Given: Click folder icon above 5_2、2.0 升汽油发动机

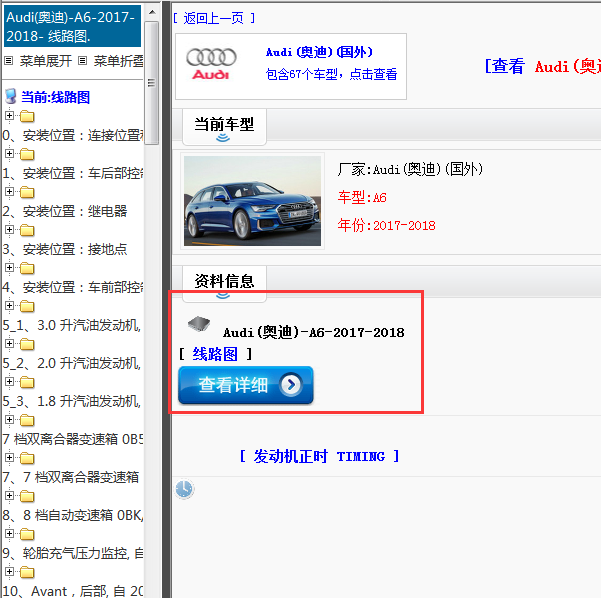Looking at the screenshot, I should [27, 344].
